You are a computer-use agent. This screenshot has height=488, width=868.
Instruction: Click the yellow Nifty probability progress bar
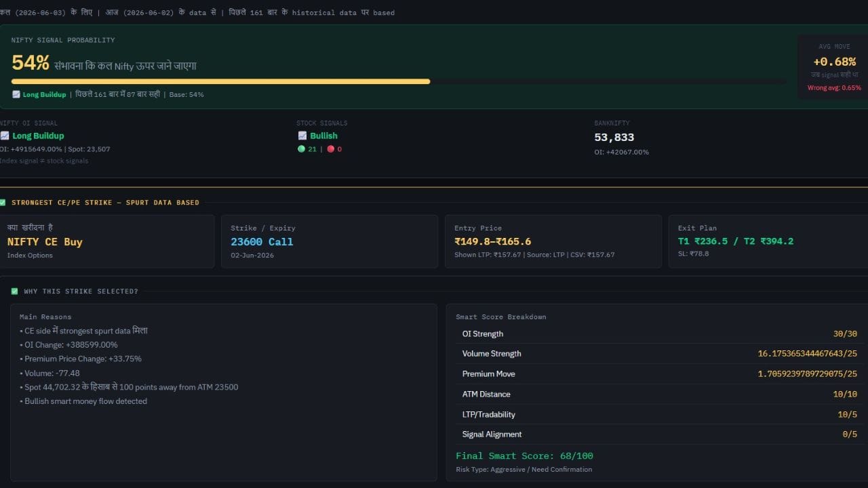[x=221, y=81]
